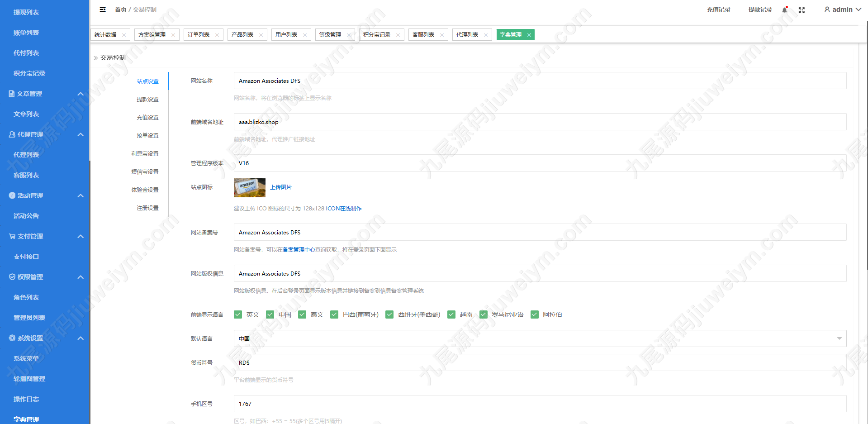Focus the 货币符号 input field

pyautogui.click(x=540, y=362)
